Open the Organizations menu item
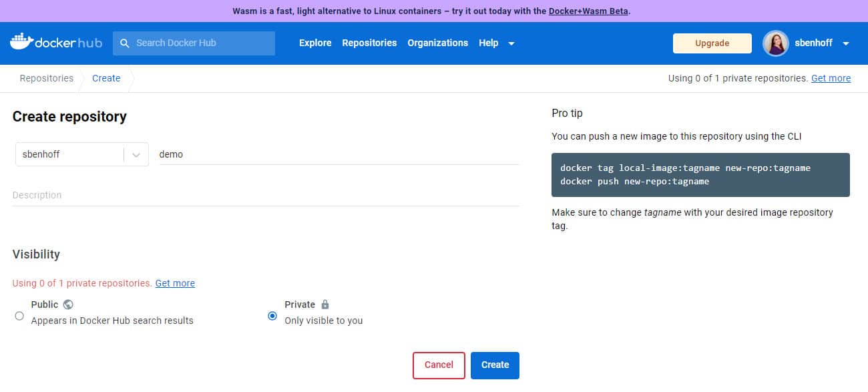868x392 pixels. click(437, 43)
